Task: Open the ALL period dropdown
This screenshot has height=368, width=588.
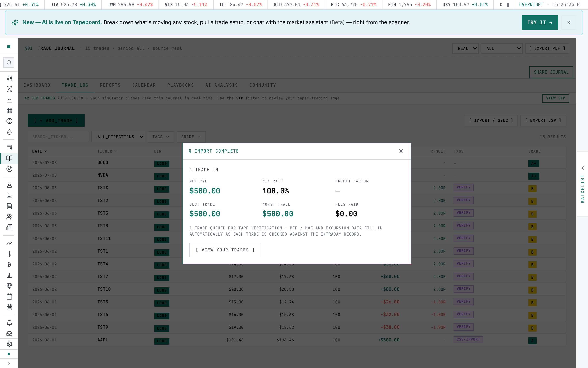Action: click(x=501, y=48)
